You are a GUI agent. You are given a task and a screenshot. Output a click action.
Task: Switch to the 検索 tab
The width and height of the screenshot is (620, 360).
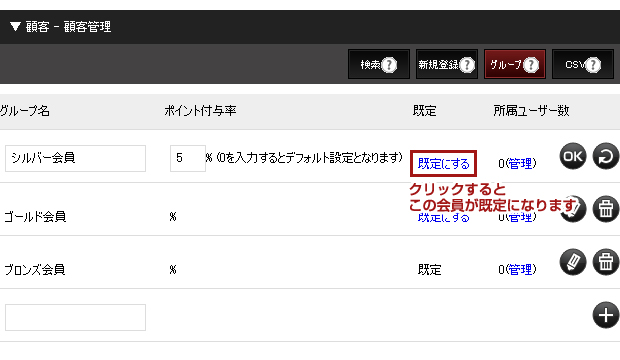coord(379,64)
